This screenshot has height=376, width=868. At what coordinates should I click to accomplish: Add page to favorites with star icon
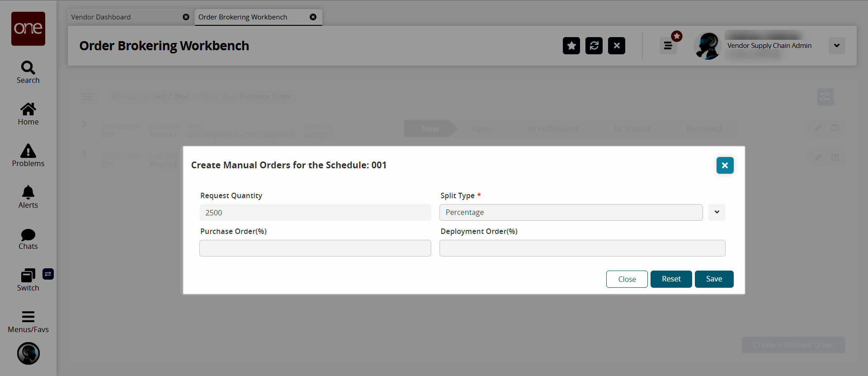[x=571, y=46]
